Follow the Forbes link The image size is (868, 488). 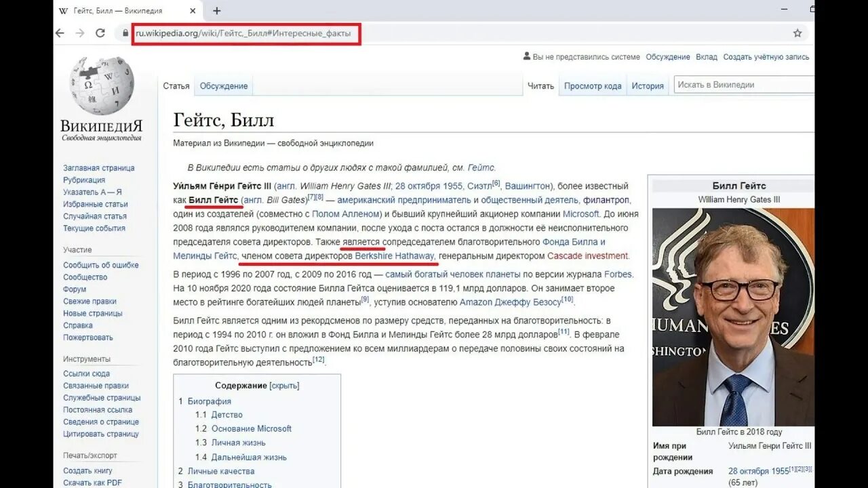click(618, 274)
